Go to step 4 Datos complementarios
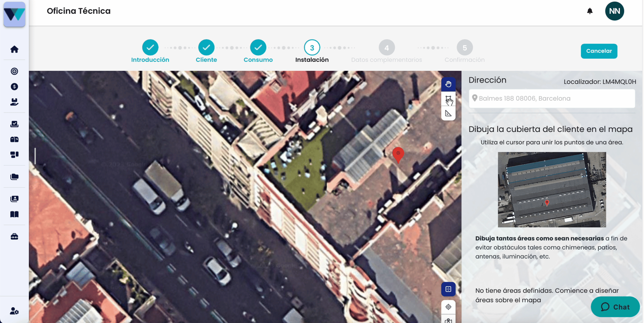Viewport: 644px width, 323px height. coord(386,51)
